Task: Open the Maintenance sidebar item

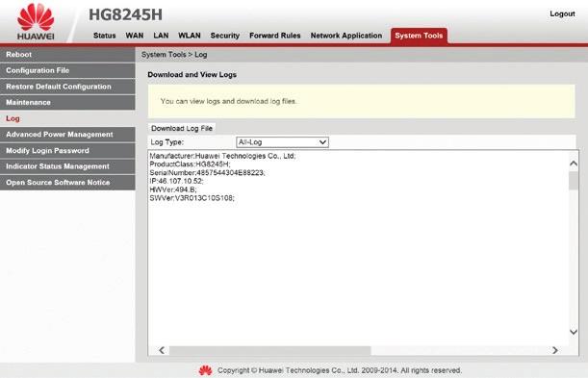Action: pyautogui.click(x=67, y=102)
